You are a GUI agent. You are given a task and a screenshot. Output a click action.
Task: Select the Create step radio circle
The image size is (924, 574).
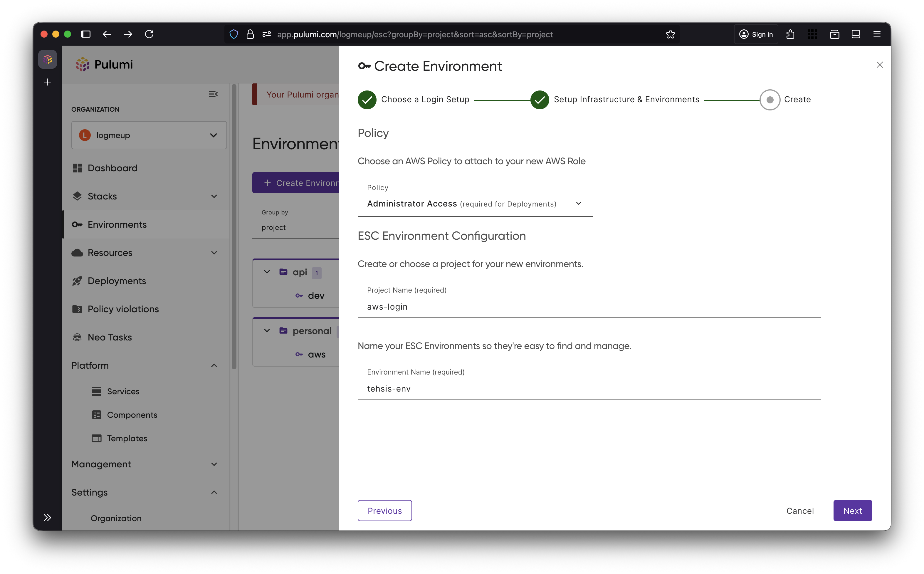click(770, 100)
